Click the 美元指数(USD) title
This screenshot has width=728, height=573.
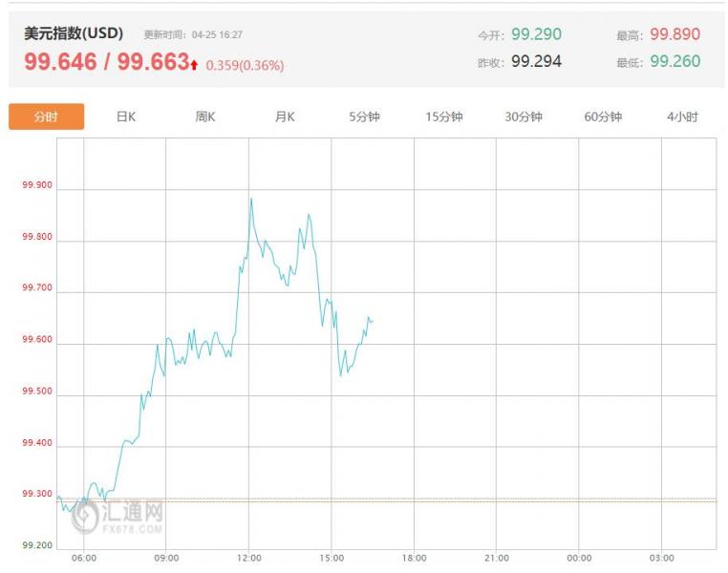[x=74, y=33]
